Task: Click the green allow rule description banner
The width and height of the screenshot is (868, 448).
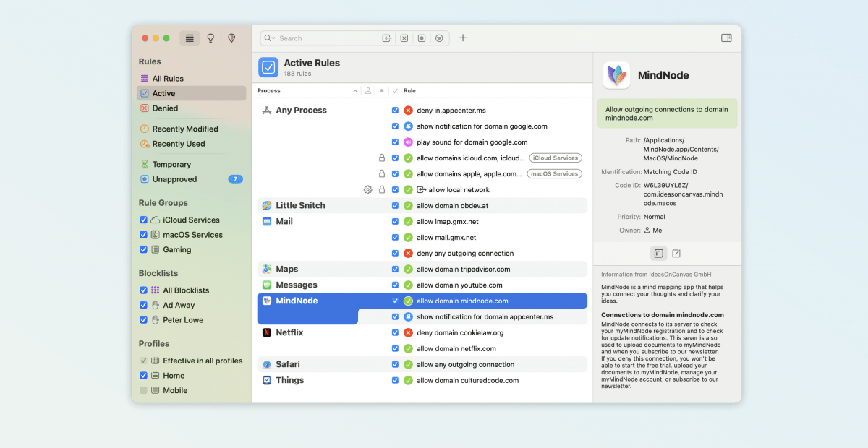Action: coord(667,114)
